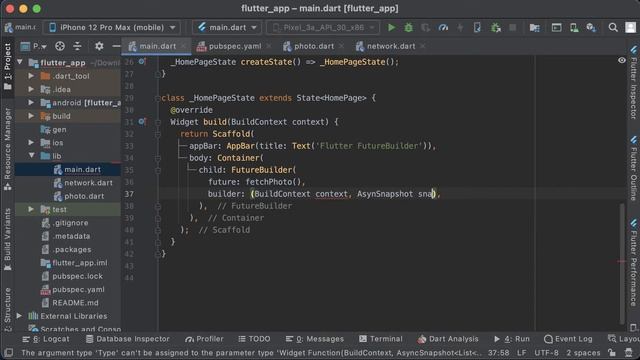Expand External Libraries node

(19, 316)
